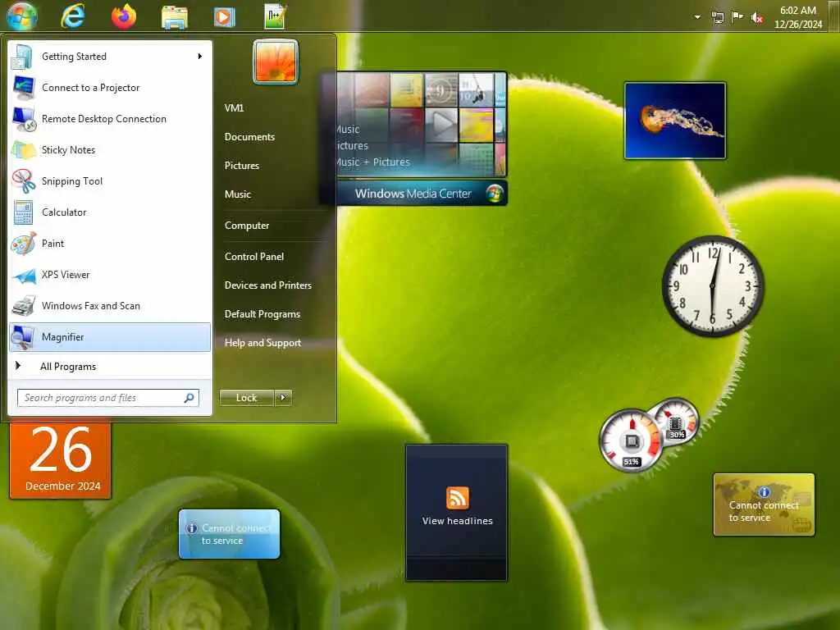The height and width of the screenshot is (630, 840).
Task: Open Control Panel
Action: pos(254,257)
